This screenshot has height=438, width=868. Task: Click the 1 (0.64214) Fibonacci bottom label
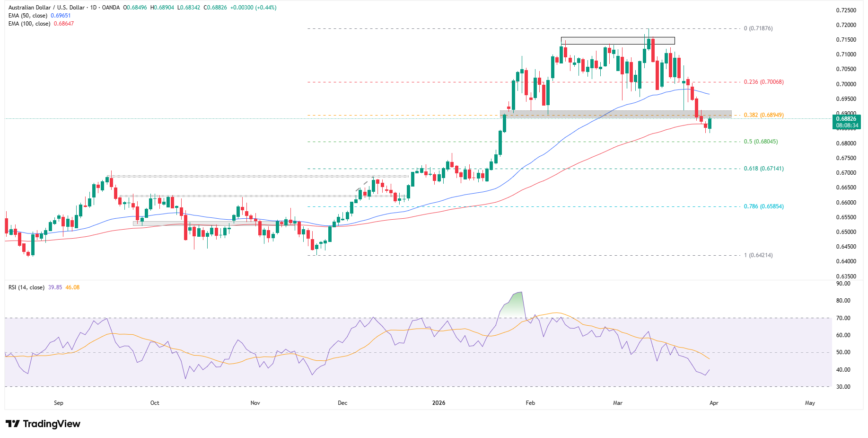(758, 255)
